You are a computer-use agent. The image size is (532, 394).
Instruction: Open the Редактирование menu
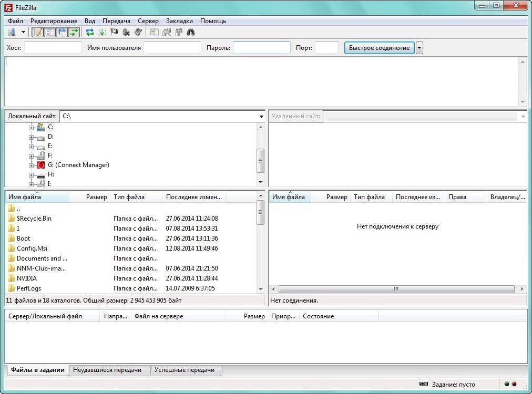tap(54, 20)
